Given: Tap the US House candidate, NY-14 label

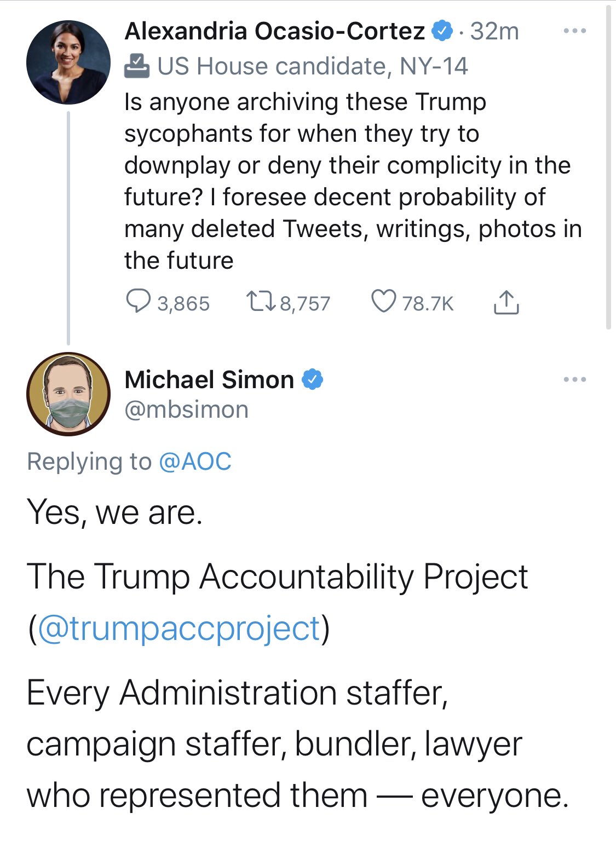Looking at the screenshot, I should coord(312,66).
